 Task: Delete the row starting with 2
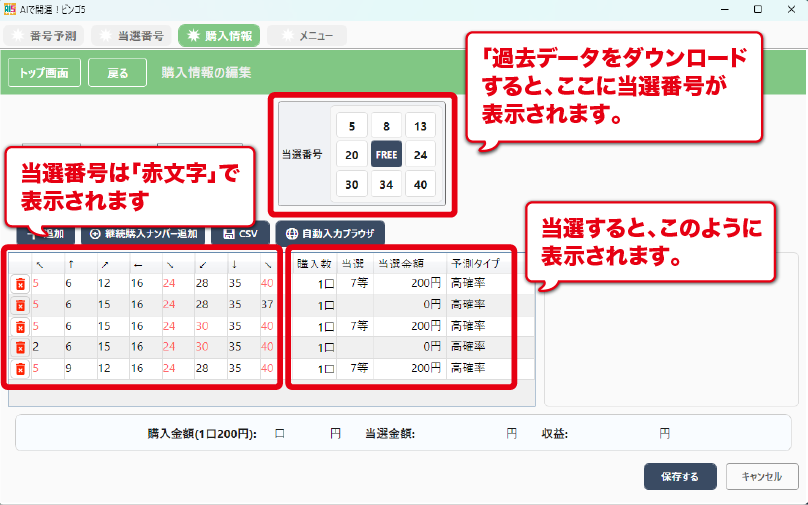tap(20, 347)
